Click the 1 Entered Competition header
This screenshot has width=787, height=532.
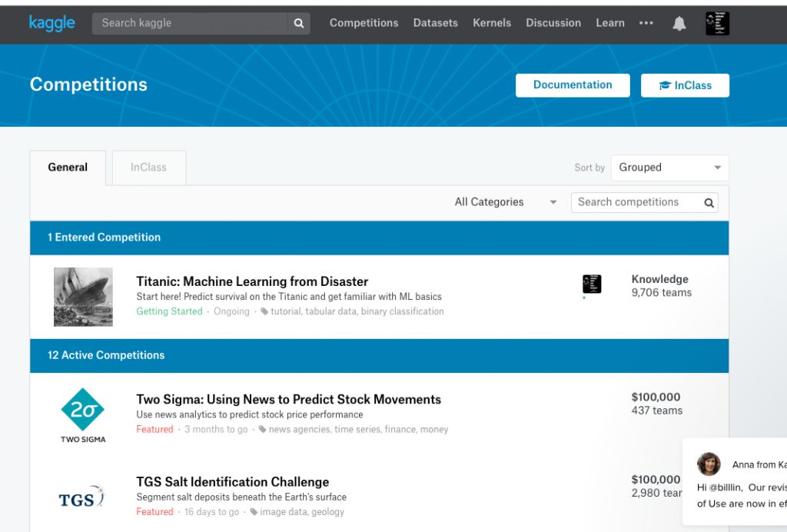pyautogui.click(x=380, y=238)
